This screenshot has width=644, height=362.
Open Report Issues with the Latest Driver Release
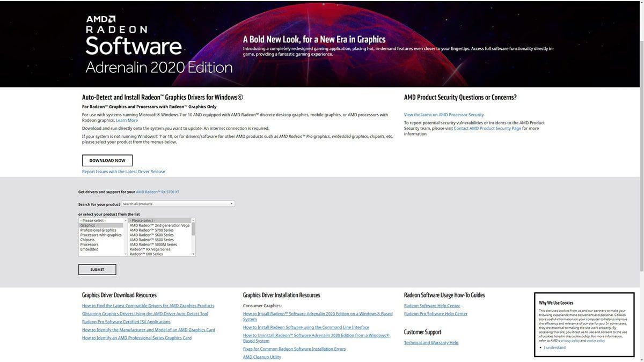(x=123, y=172)
